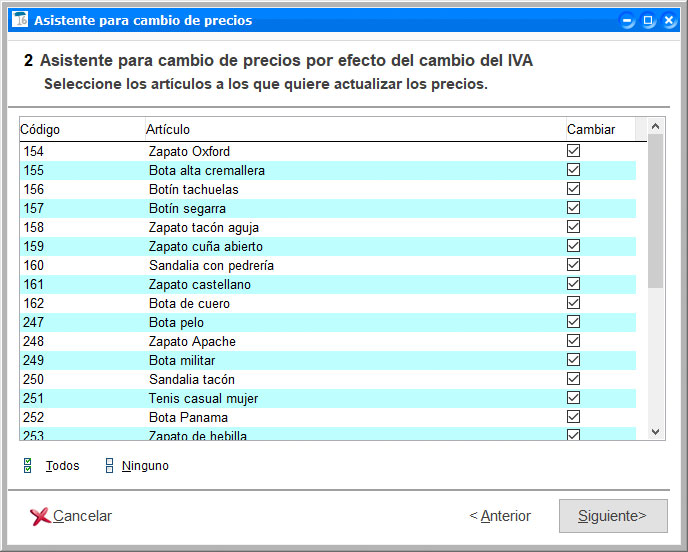Click code 154 in the Código column
Screen dimensions: 688x552
pyautogui.click(x=33, y=151)
